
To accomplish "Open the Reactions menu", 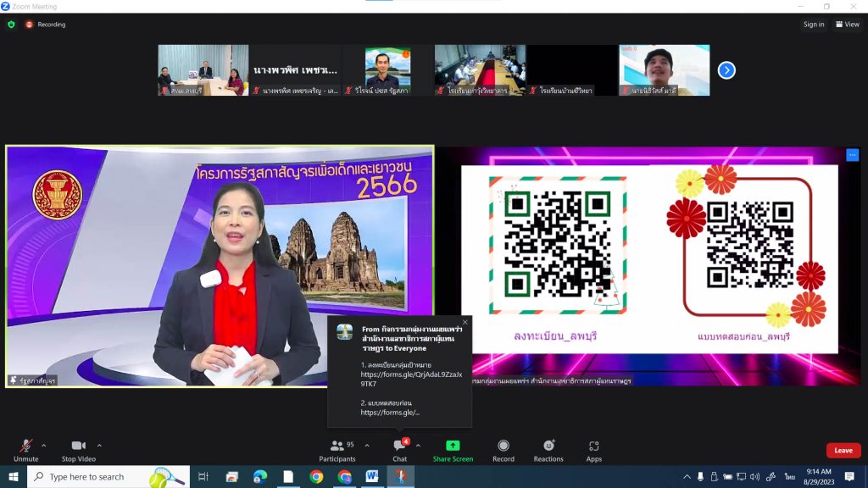I will click(548, 451).
